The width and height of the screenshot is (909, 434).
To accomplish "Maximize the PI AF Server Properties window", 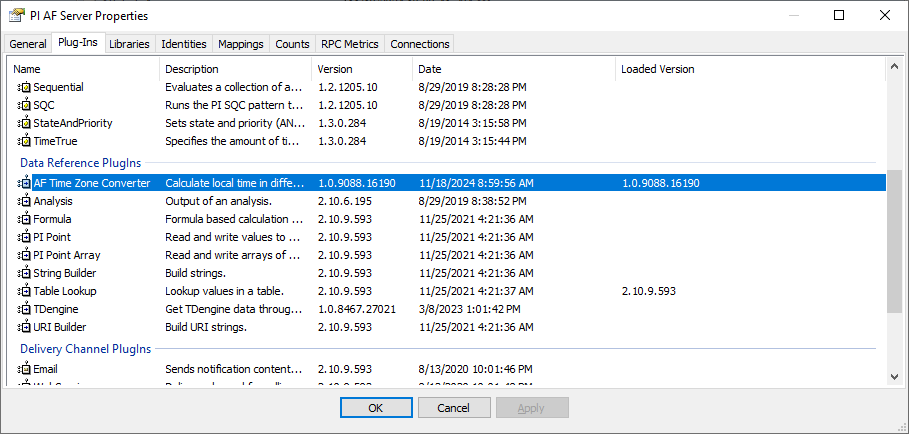I will point(839,16).
